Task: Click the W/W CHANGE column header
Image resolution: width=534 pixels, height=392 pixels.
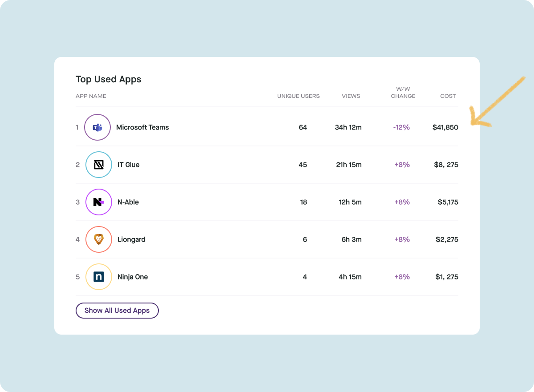Action: [x=403, y=93]
